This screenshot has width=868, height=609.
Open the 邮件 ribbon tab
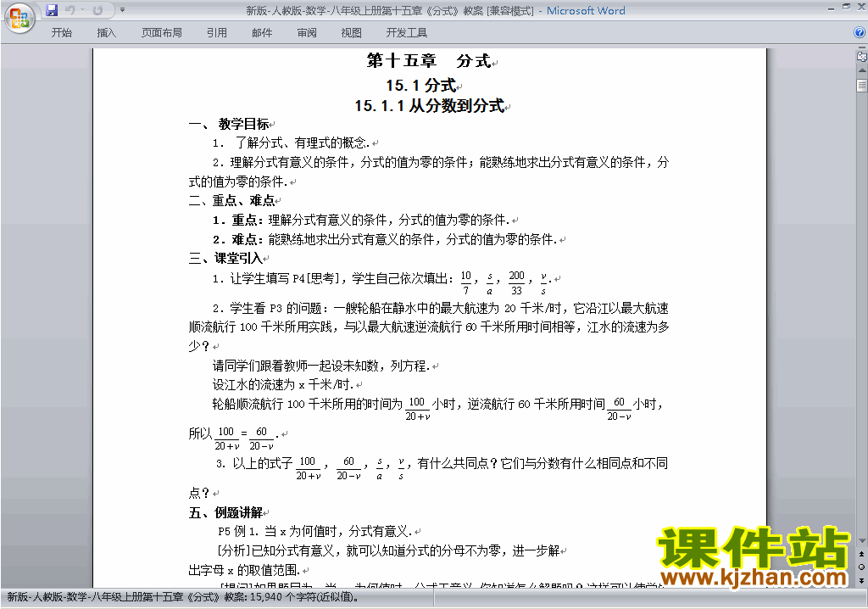(x=262, y=33)
